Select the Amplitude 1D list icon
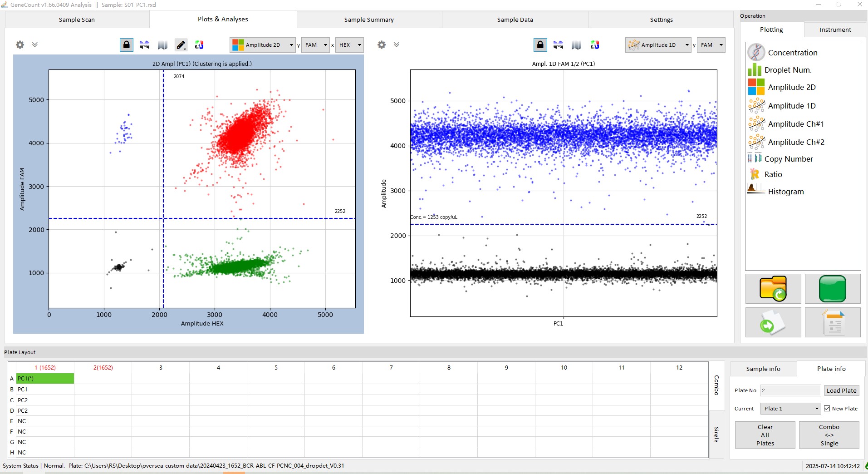This screenshot has width=868, height=474. (756, 105)
